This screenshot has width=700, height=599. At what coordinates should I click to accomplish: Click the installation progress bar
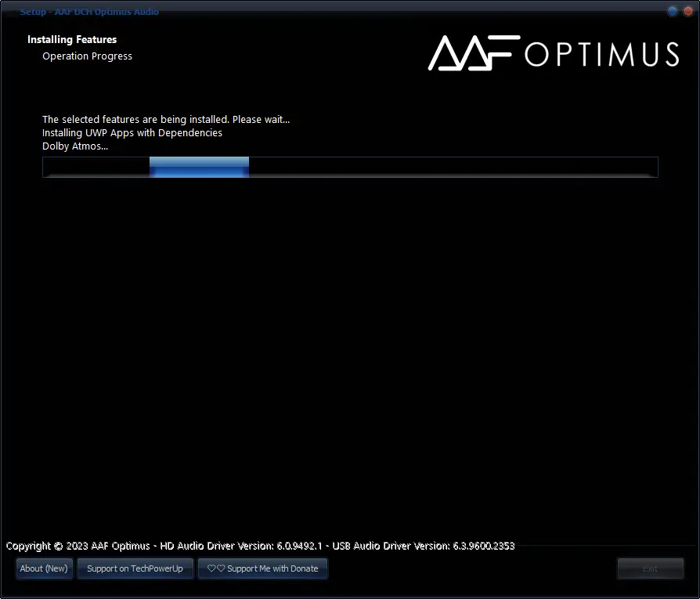click(350, 167)
